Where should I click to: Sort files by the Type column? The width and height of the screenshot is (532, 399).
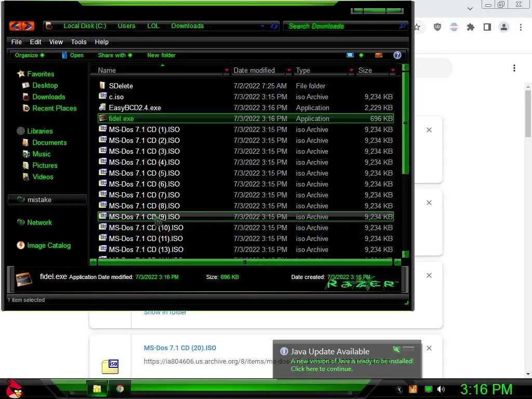(303, 70)
